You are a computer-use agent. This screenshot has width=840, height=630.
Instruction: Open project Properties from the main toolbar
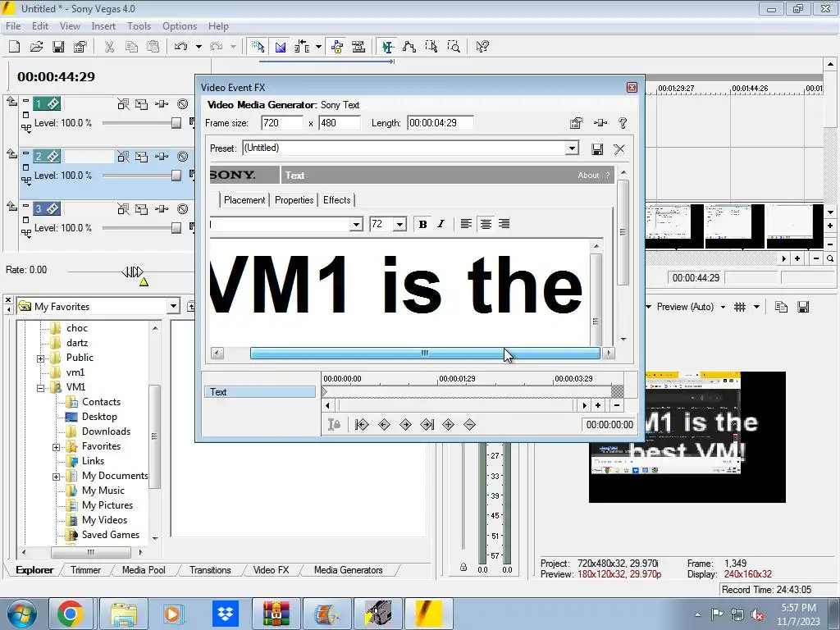click(x=80, y=47)
